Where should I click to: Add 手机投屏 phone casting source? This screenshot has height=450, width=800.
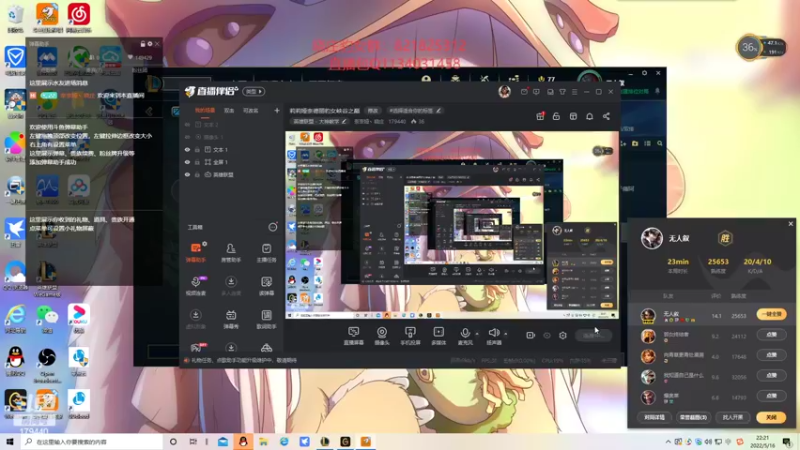point(410,336)
